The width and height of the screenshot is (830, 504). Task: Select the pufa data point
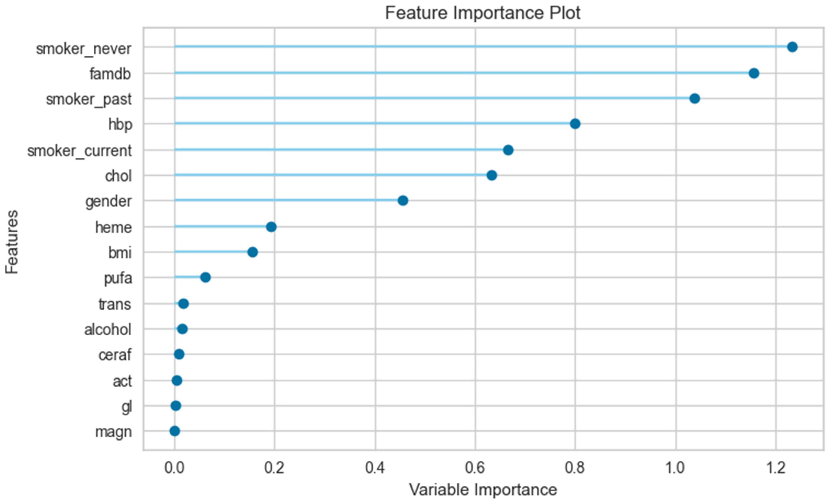pyautogui.click(x=205, y=278)
